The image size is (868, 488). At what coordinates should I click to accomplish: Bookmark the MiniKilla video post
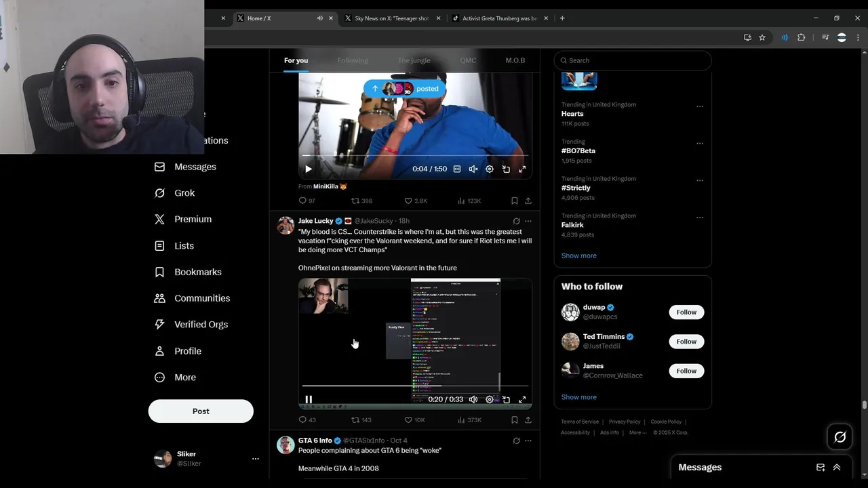point(514,201)
